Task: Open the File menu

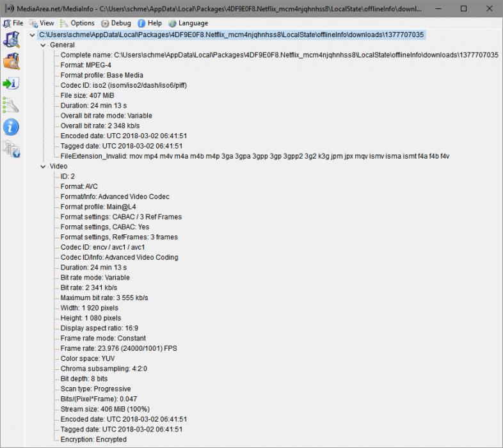Action: point(13,23)
